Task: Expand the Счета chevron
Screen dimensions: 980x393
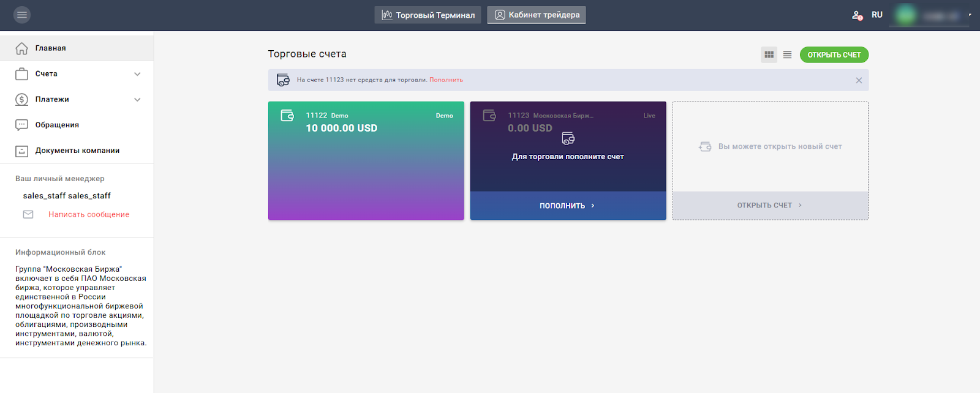Action: point(137,74)
